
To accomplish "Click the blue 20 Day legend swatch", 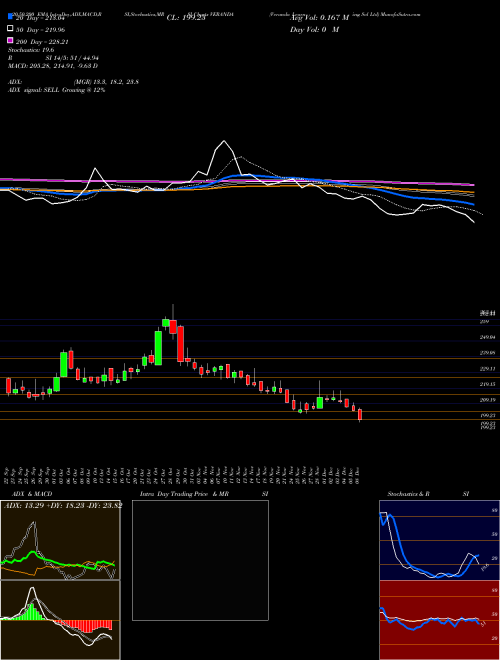I will [10, 17].
